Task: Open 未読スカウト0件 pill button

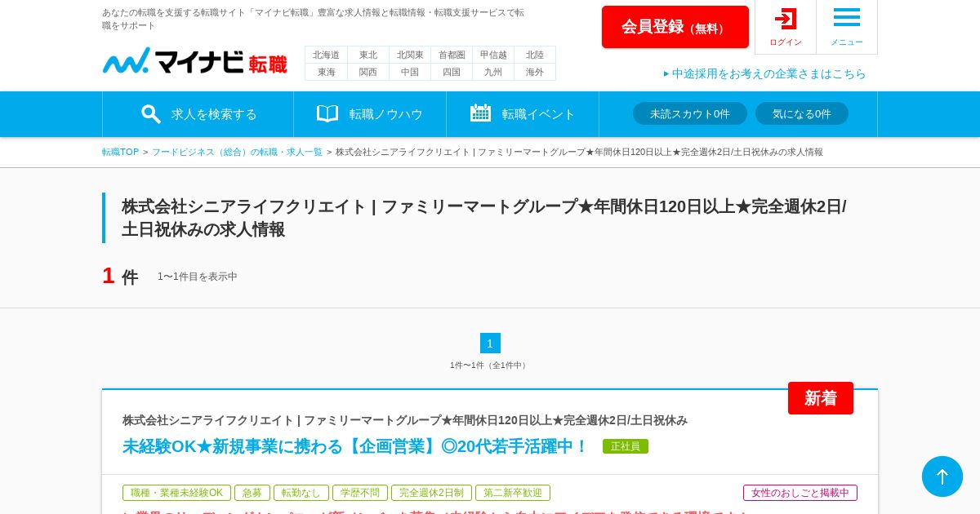Action: [x=690, y=113]
